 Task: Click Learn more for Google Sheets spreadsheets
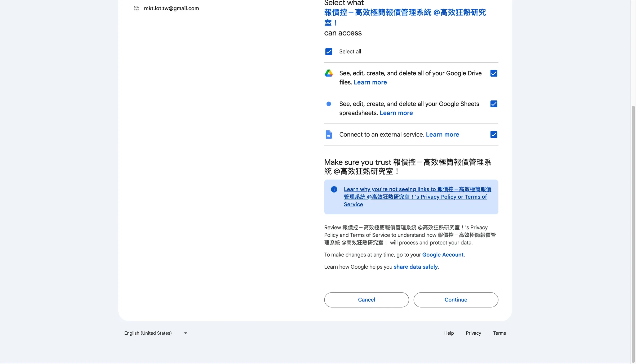[396, 113]
